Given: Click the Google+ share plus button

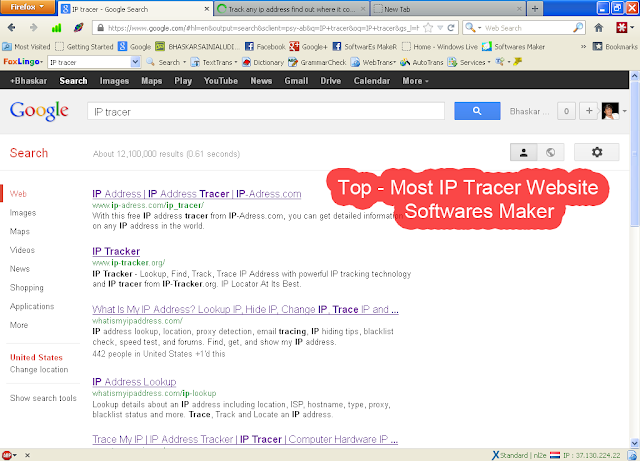Looking at the screenshot, I should (x=589, y=111).
